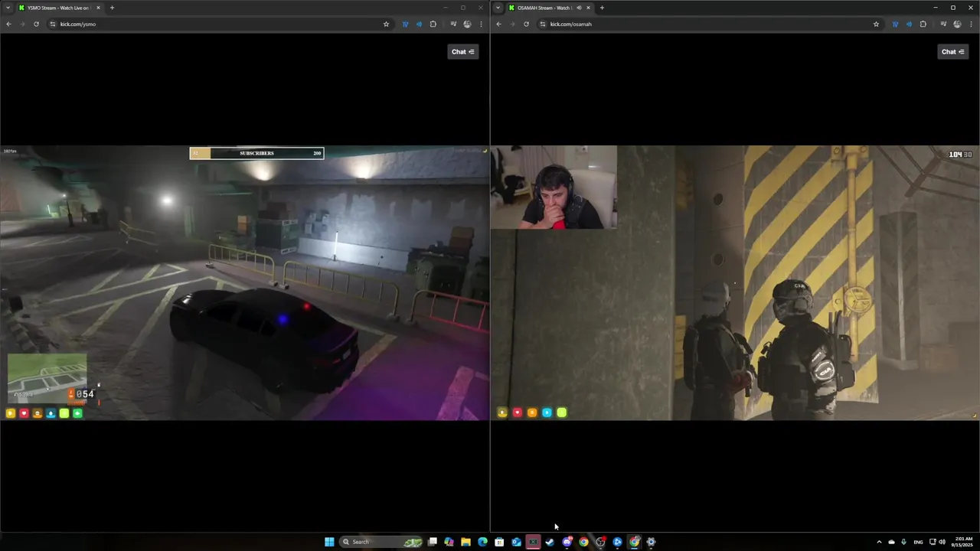View site information for kick.com/osamah

pyautogui.click(x=543, y=24)
